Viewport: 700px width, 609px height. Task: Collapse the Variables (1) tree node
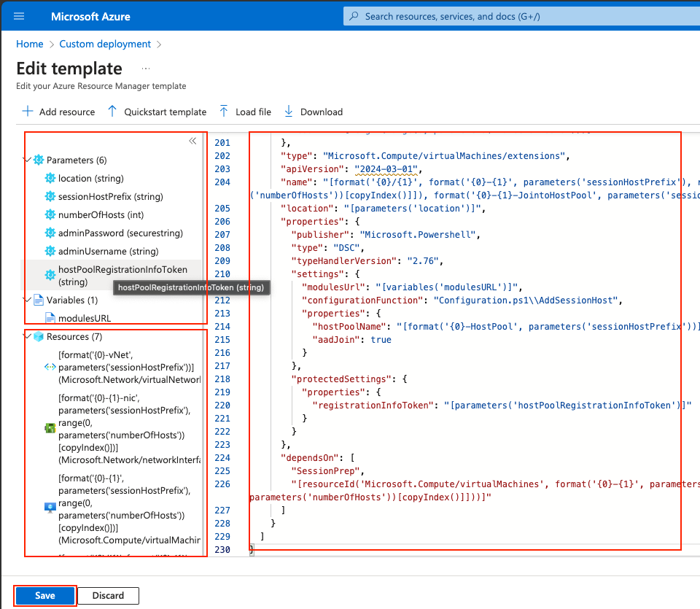(x=28, y=300)
